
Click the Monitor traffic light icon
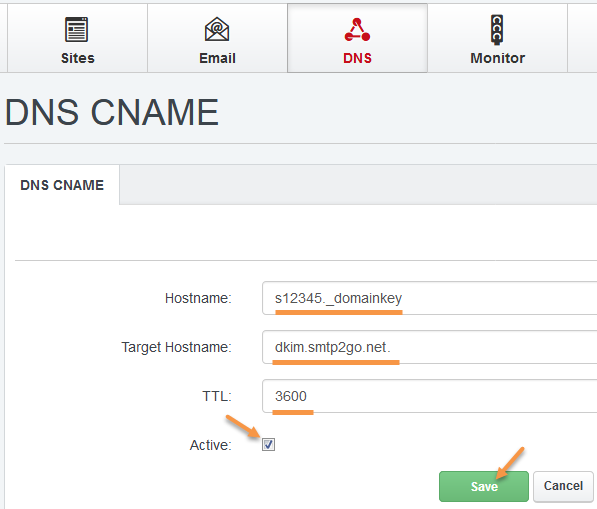497,30
